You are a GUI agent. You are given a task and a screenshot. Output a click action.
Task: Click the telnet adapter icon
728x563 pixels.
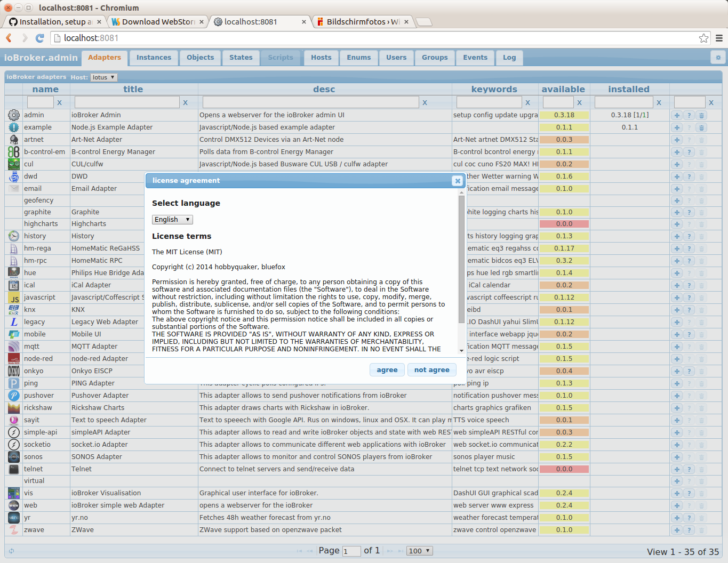tap(14, 469)
